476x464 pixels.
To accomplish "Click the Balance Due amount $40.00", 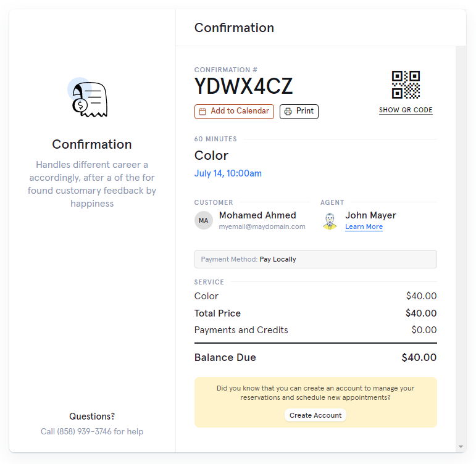I will [419, 358].
